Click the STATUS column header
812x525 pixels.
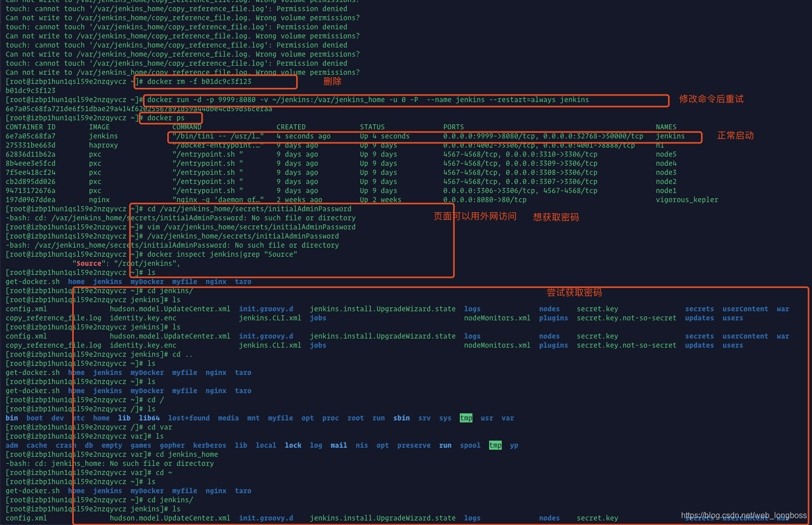(372, 127)
